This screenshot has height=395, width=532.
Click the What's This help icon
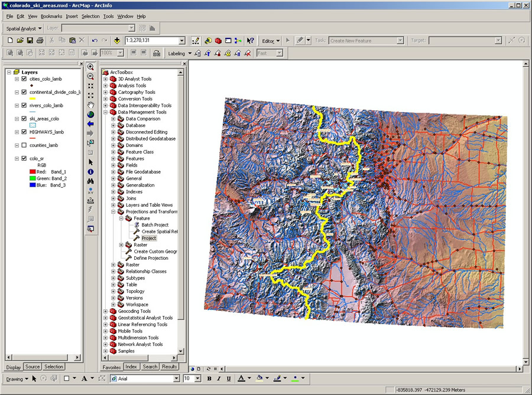[x=251, y=41]
